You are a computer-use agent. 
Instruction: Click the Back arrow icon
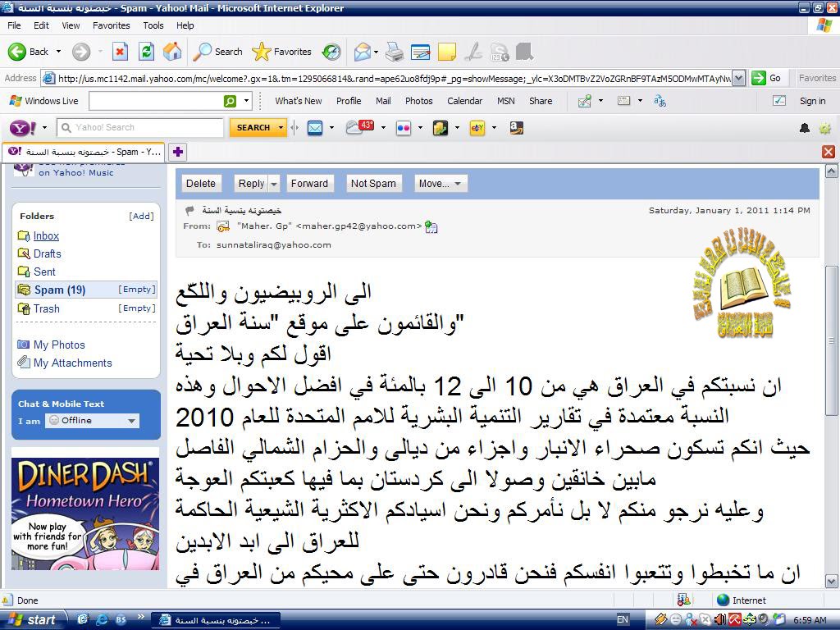[x=16, y=52]
